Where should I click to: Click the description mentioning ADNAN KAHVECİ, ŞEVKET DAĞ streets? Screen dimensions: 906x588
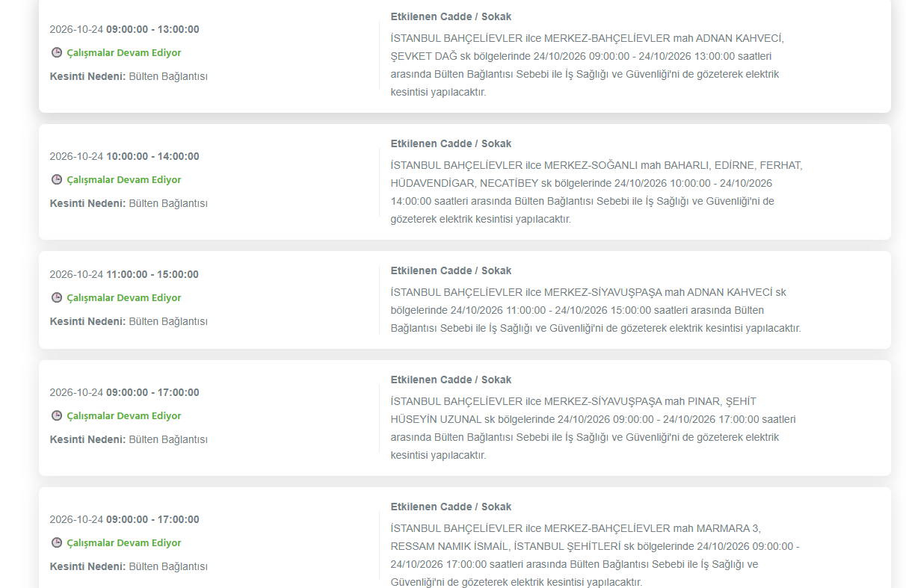(587, 65)
